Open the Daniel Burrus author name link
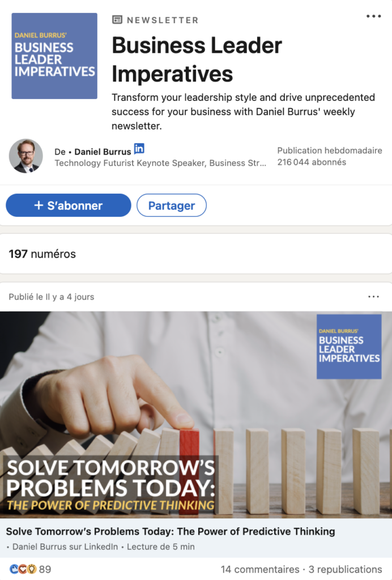The height and width of the screenshot is (580, 392). click(x=103, y=152)
